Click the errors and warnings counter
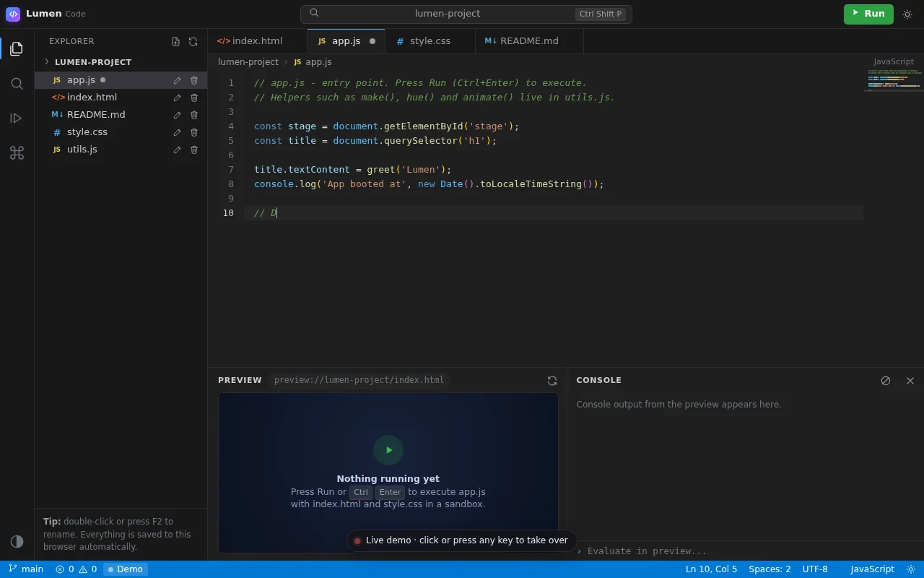 76,569
